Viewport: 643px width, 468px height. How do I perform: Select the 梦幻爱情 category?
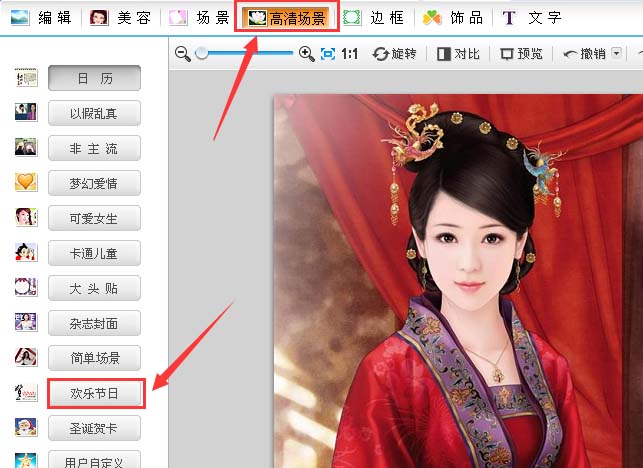pos(94,183)
